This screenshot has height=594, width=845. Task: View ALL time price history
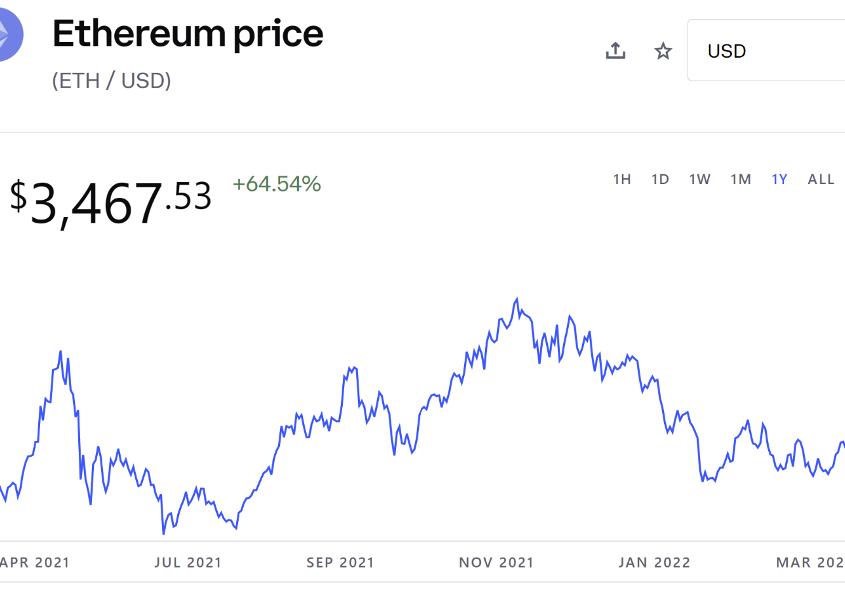821,179
